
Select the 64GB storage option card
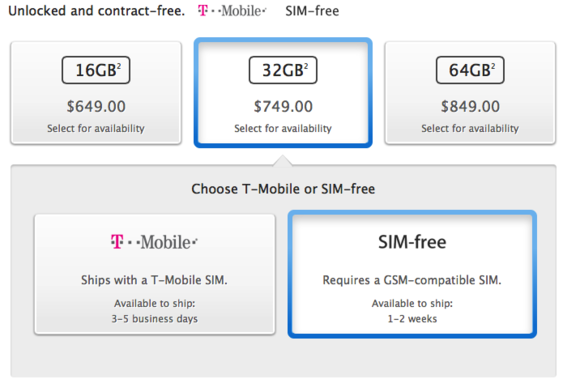[470, 92]
